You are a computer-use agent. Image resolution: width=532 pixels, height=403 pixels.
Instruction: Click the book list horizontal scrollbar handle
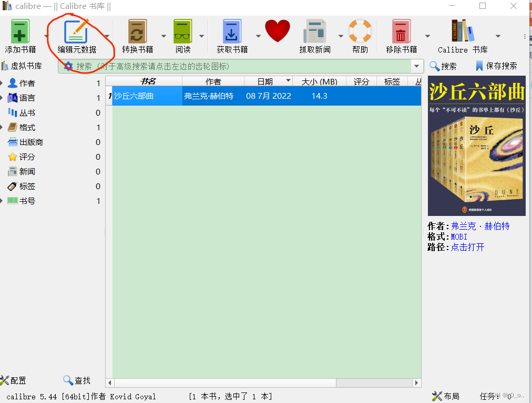[226, 383]
